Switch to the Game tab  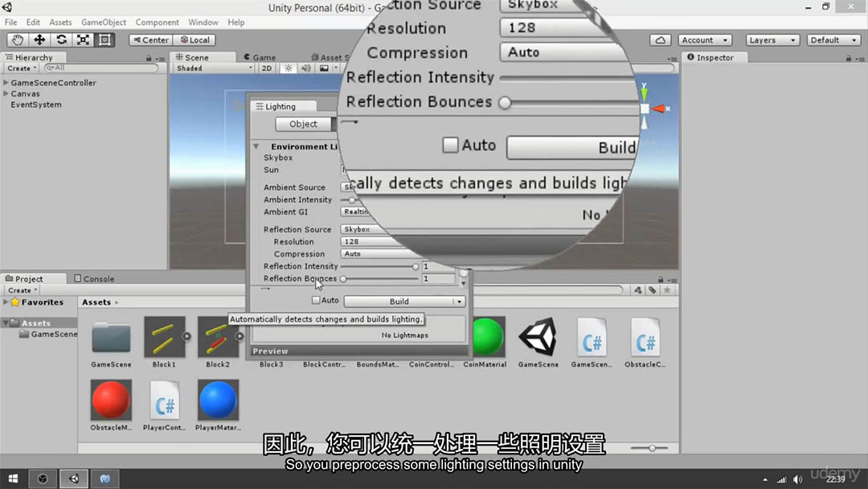(260, 57)
